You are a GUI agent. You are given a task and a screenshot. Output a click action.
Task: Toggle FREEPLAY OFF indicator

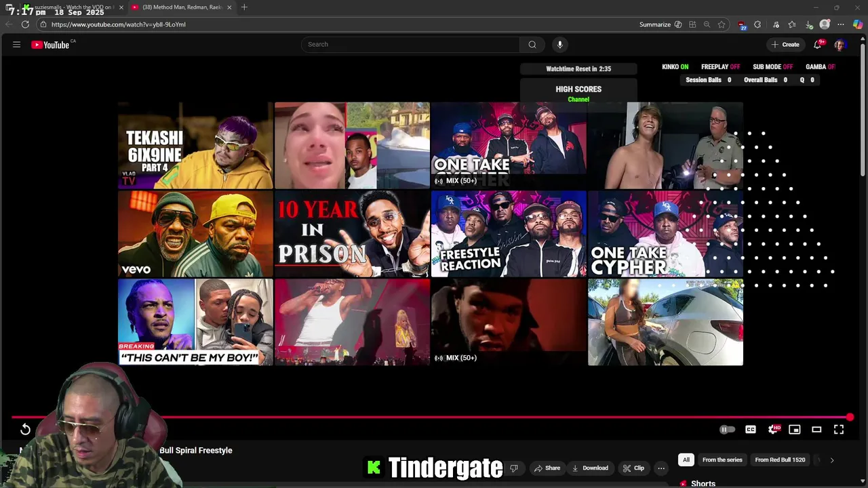click(720, 67)
